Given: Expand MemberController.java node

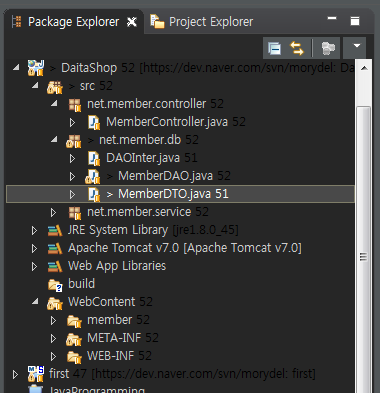Looking at the screenshot, I should point(72,122).
